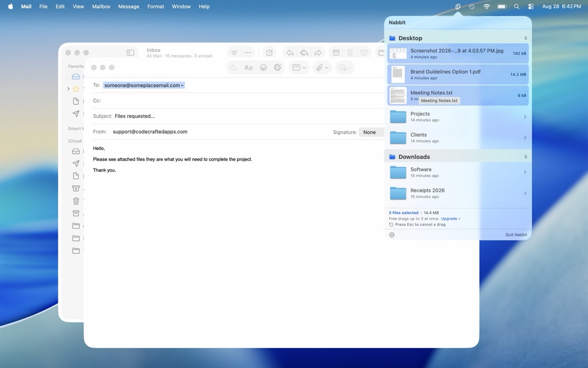Open the header fields dropdown in the compose toolbar
The width and height of the screenshot is (588, 368).
(299, 68)
